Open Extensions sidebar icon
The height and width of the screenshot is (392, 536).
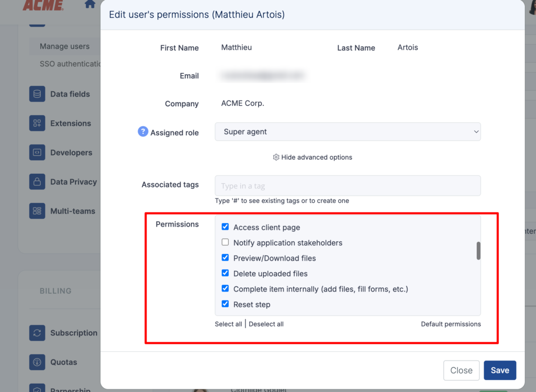(x=37, y=124)
